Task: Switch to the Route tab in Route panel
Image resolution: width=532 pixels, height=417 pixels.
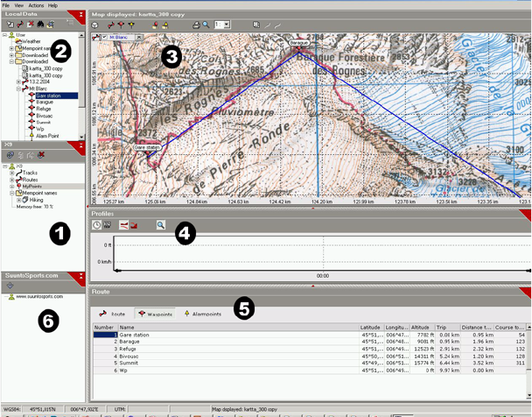Action: [112, 315]
